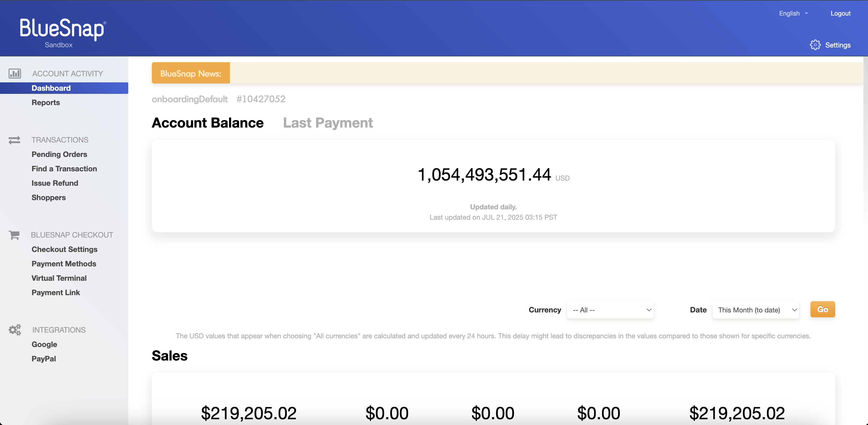The image size is (868, 425).
Task: Open Pending Orders
Action: coord(59,154)
